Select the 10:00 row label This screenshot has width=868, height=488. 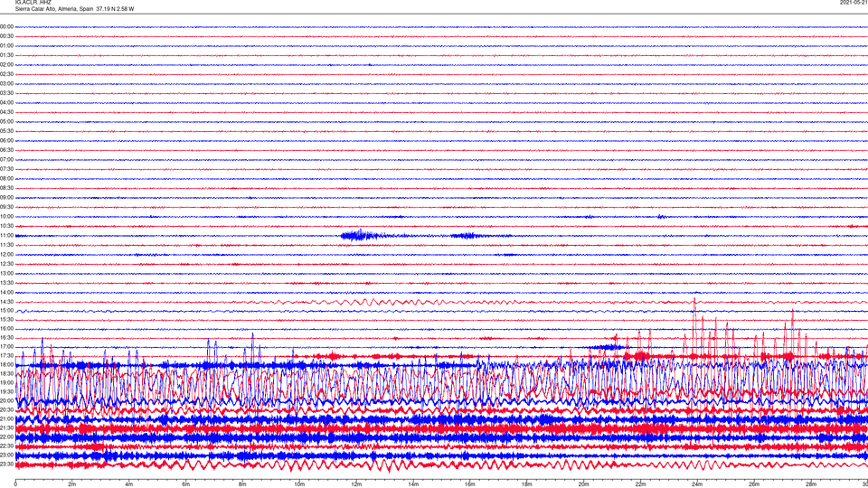click(x=6, y=216)
